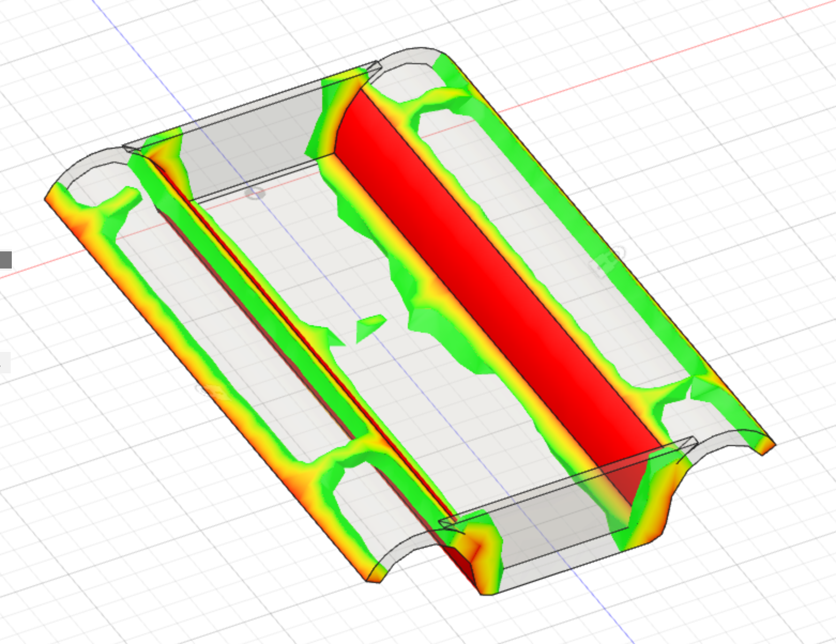This screenshot has height=644, width=836.
Task: Click the faint embedded logo watermark on the model
Action: [610, 256]
